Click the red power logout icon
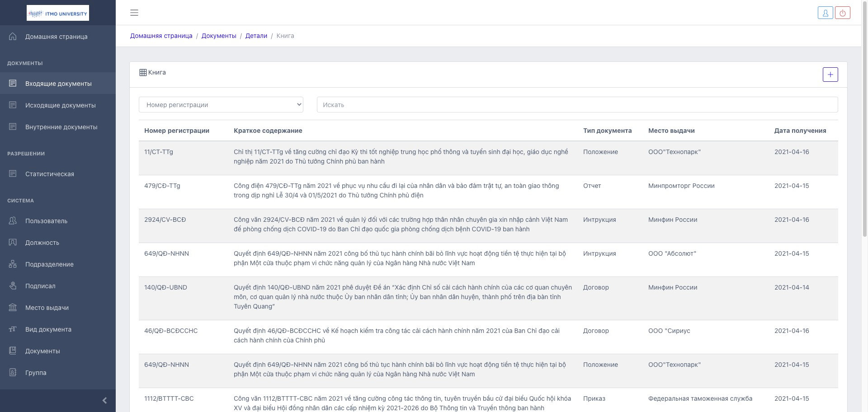The image size is (868, 412). pos(843,13)
